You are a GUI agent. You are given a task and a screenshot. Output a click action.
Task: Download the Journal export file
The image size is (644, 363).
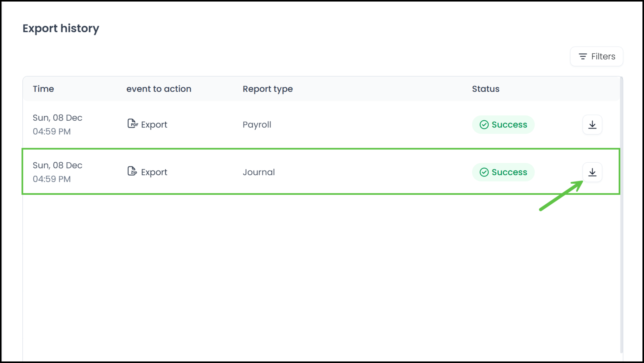[592, 172]
